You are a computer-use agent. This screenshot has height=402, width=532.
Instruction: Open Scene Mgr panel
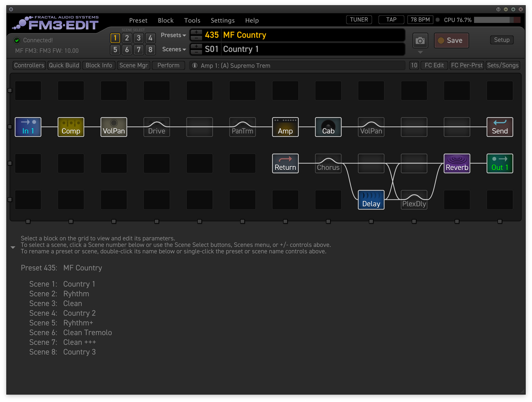(x=133, y=65)
